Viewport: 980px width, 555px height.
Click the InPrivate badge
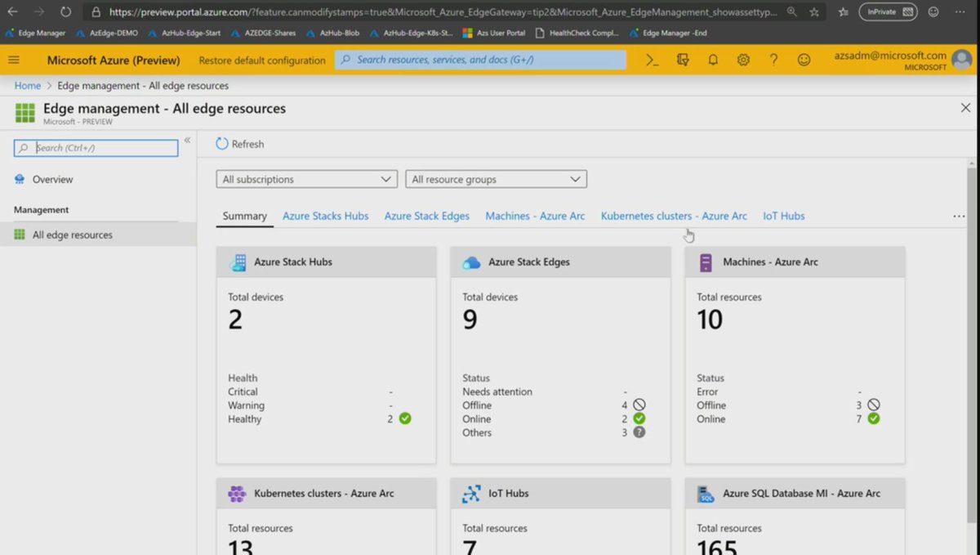pos(888,12)
